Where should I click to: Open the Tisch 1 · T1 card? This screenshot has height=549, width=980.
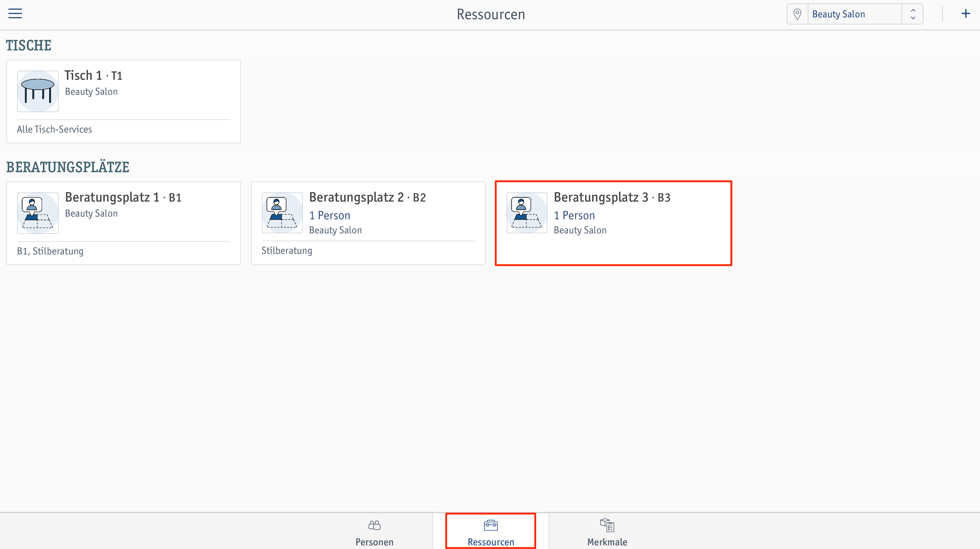[x=124, y=101]
